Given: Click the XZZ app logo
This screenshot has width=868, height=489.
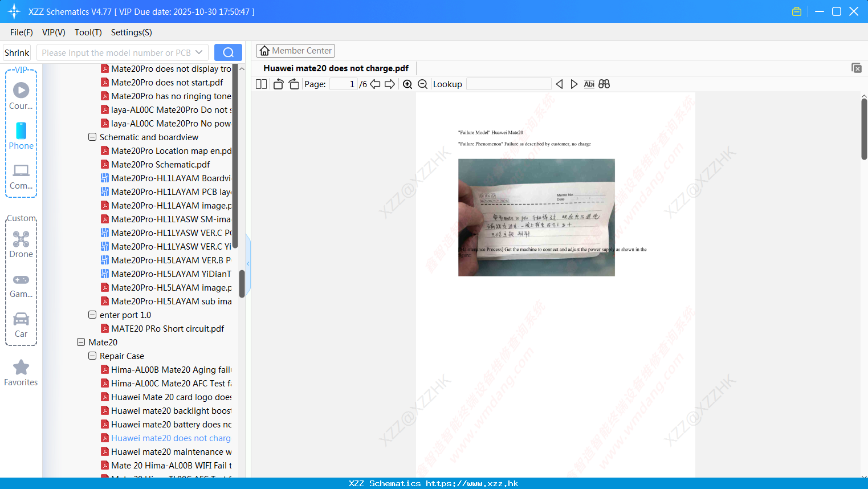Looking at the screenshot, I should point(14,11).
